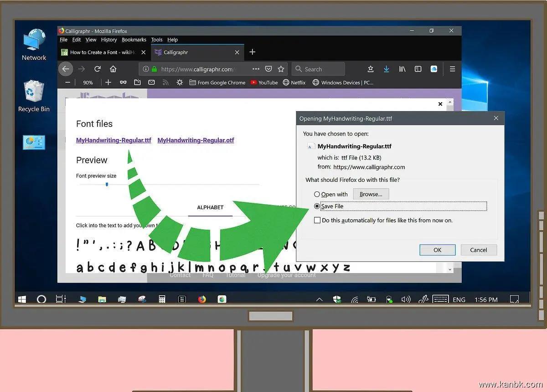Open the Downloads arrow icon in toolbar
The height and width of the screenshot is (392, 547).
tap(386, 69)
